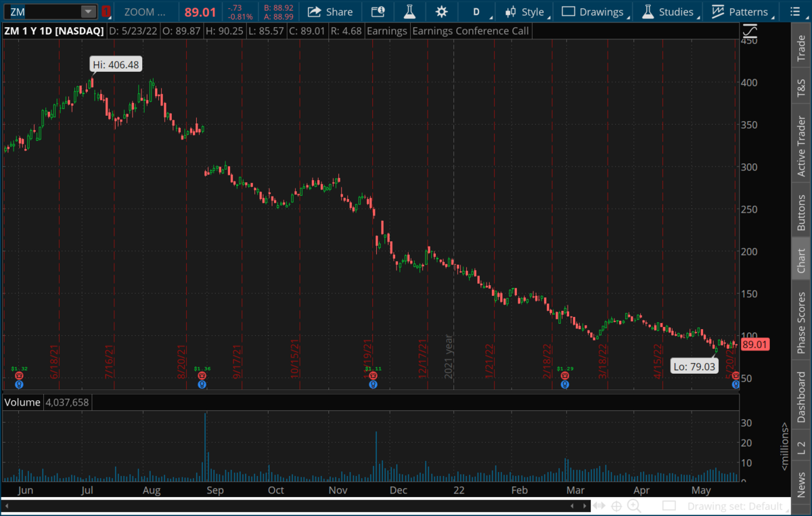The width and height of the screenshot is (812, 516).
Task: Open chart settings gear icon
Action: [441, 12]
